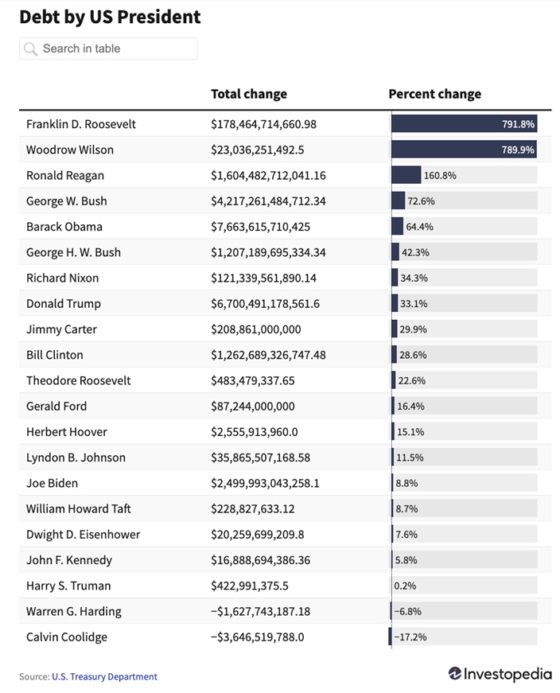Sort by Percent change column header
This screenshot has height=693, width=560.
[434, 94]
